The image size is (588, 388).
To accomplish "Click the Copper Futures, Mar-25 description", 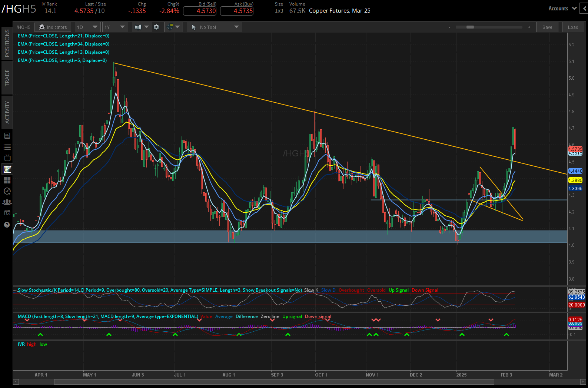I will [x=340, y=11].
